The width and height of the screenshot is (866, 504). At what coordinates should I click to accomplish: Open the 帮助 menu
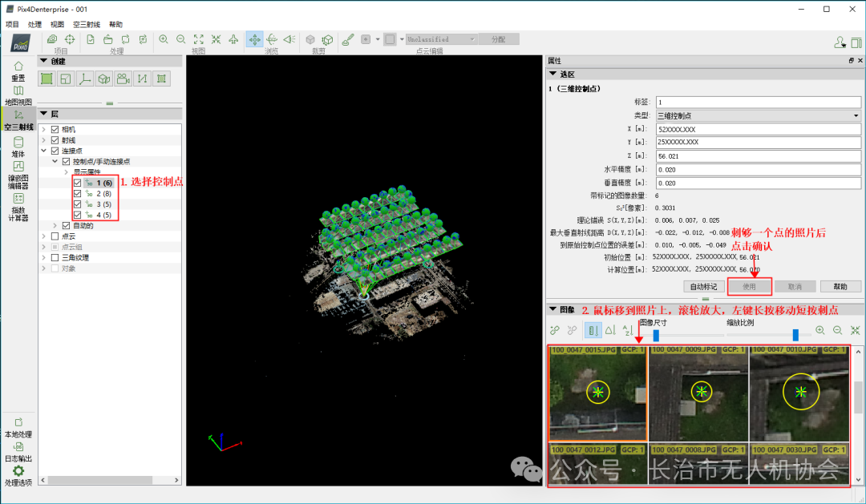tap(116, 24)
